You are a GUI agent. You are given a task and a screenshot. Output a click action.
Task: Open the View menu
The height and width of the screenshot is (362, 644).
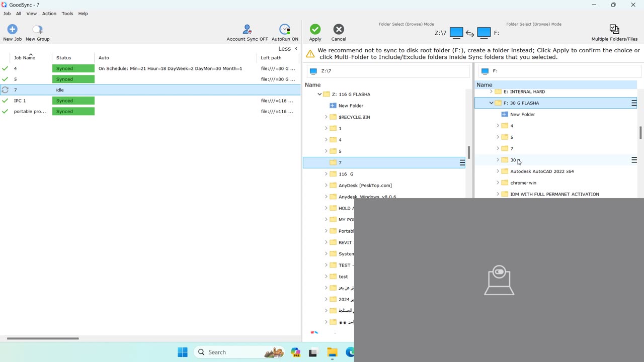tap(31, 14)
